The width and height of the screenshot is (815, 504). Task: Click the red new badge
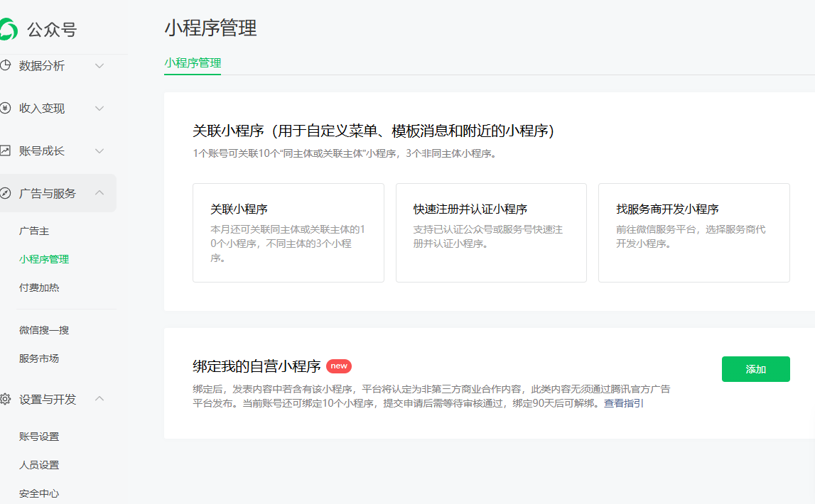point(339,366)
